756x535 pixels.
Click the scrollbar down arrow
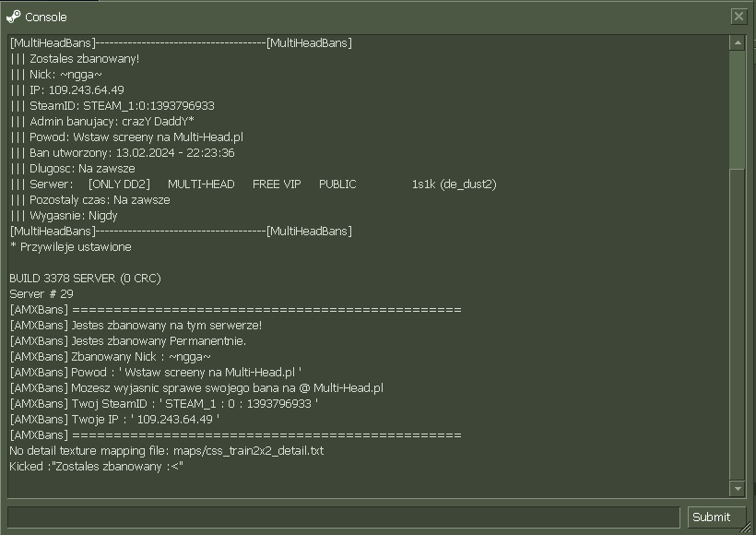point(737,489)
